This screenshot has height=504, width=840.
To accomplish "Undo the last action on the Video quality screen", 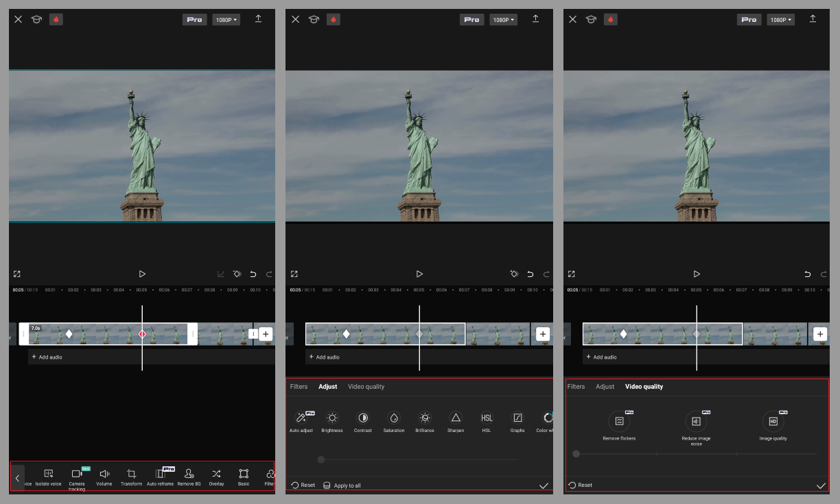I will (x=808, y=274).
